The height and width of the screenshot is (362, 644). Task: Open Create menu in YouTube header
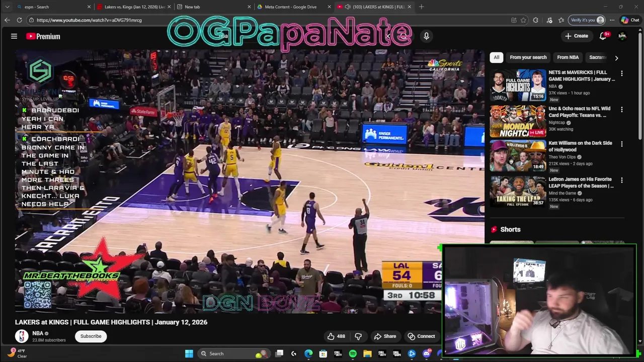(576, 36)
